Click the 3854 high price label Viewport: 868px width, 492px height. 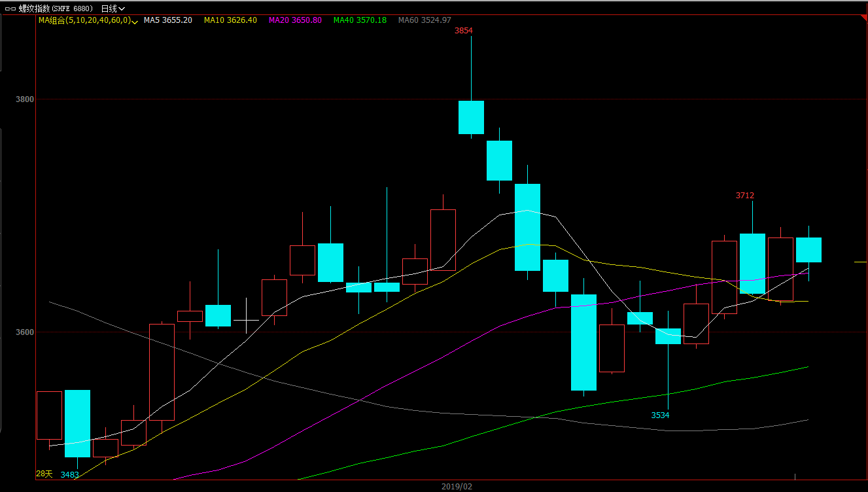click(x=464, y=31)
